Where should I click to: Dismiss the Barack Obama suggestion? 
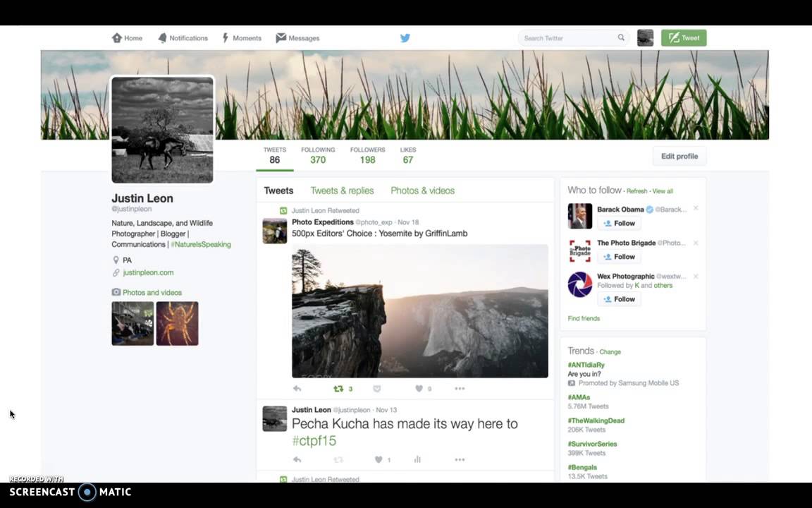click(696, 208)
